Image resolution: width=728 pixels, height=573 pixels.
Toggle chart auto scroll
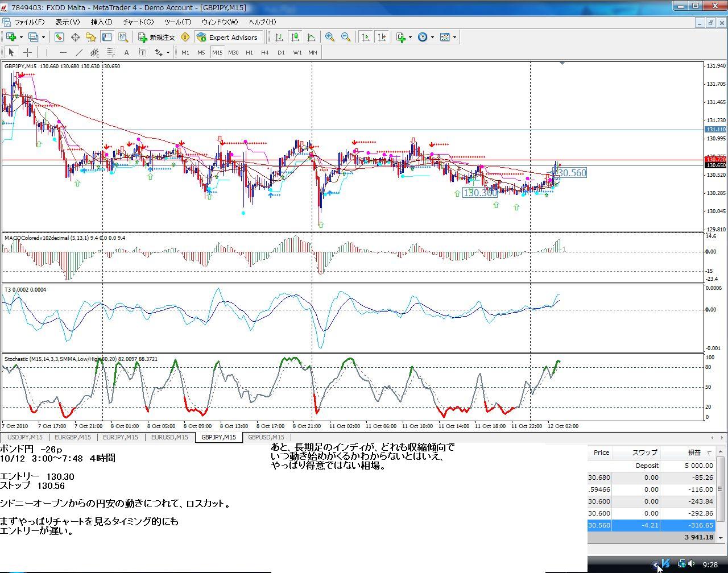click(x=366, y=37)
